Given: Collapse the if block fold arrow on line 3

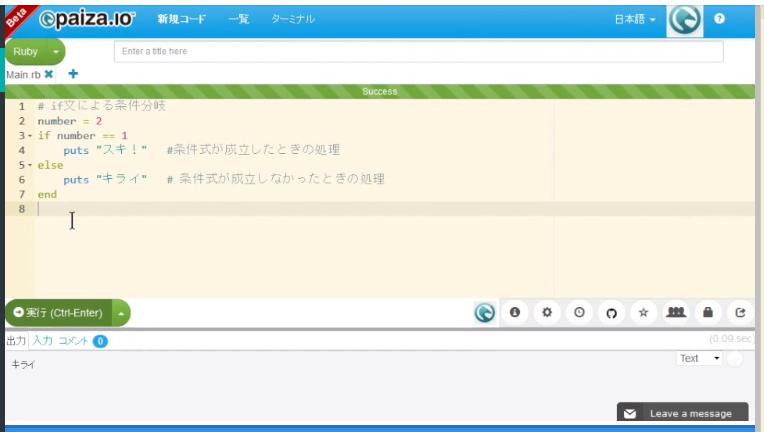Looking at the screenshot, I should [30, 136].
